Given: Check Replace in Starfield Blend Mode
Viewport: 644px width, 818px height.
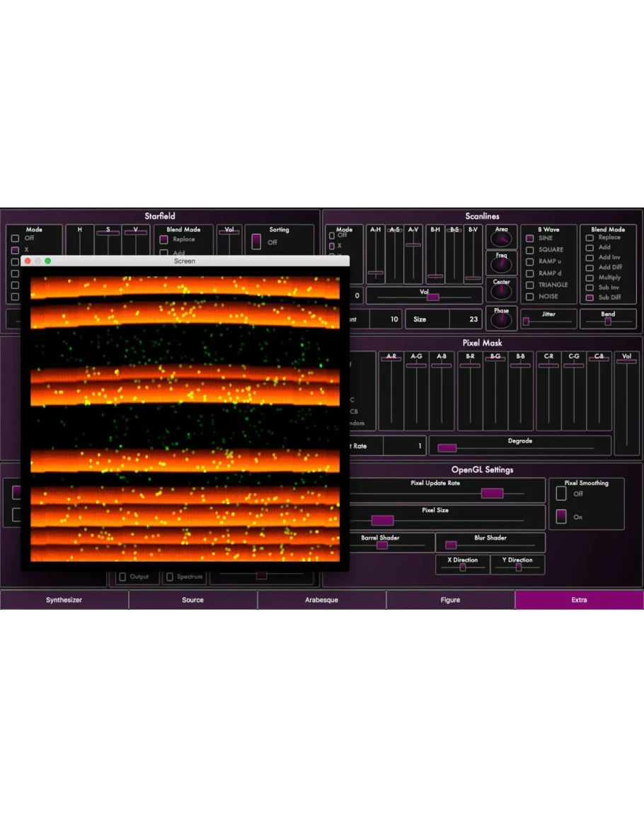Looking at the screenshot, I should pyautogui.click(x=164, y=239).
